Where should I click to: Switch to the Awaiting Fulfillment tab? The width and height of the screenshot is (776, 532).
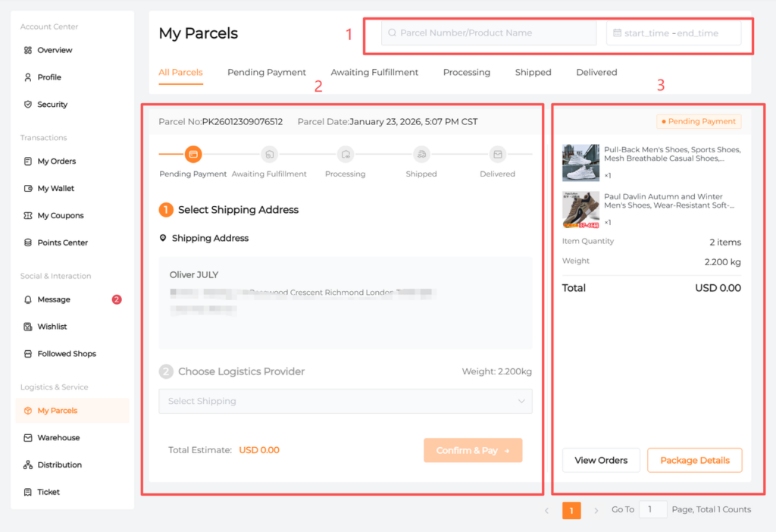click(374, 73)
